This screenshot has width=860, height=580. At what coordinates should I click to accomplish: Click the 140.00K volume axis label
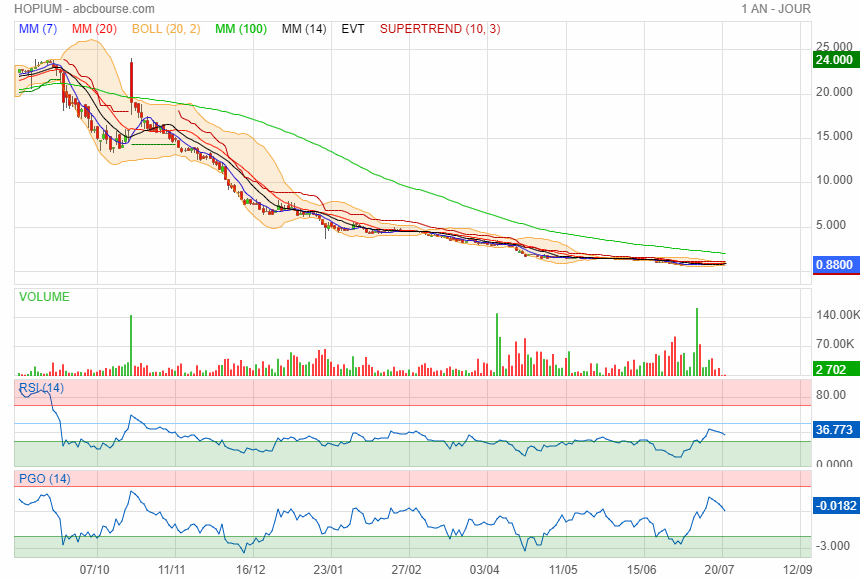[x=838, y=314]
